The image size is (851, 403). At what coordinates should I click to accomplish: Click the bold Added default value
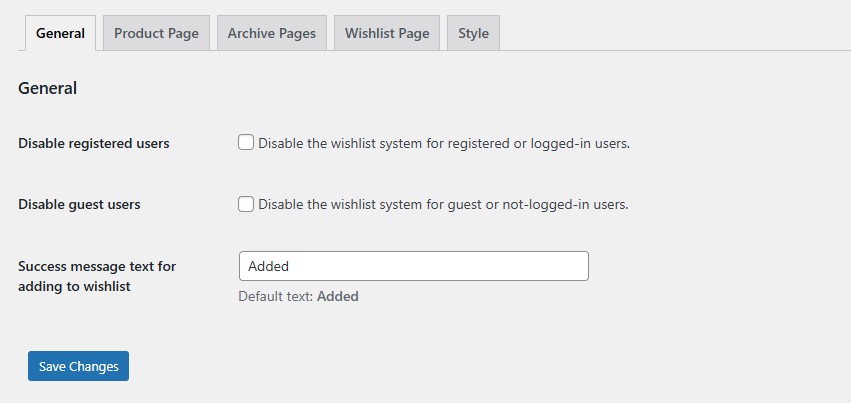(338, 296)
